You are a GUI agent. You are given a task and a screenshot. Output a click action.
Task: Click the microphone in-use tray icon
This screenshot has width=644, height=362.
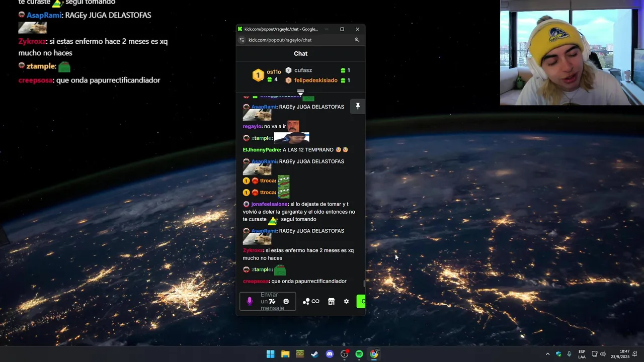569,354
